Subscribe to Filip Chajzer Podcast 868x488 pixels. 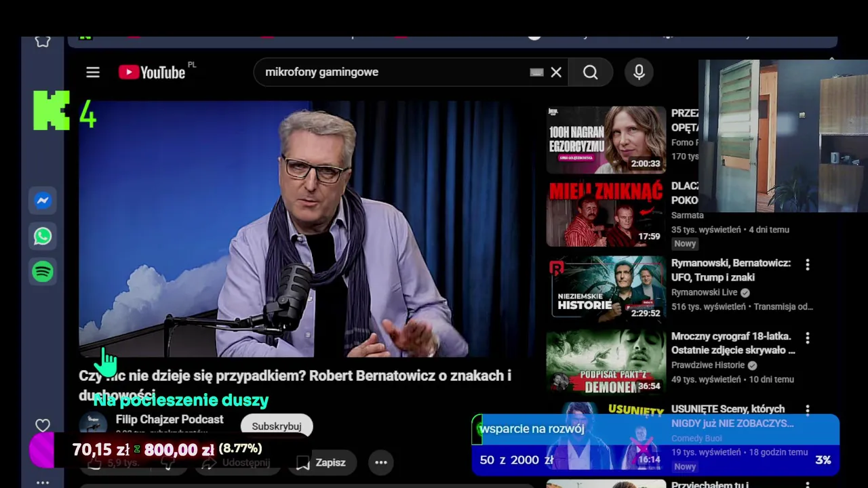tap(277, 426)
